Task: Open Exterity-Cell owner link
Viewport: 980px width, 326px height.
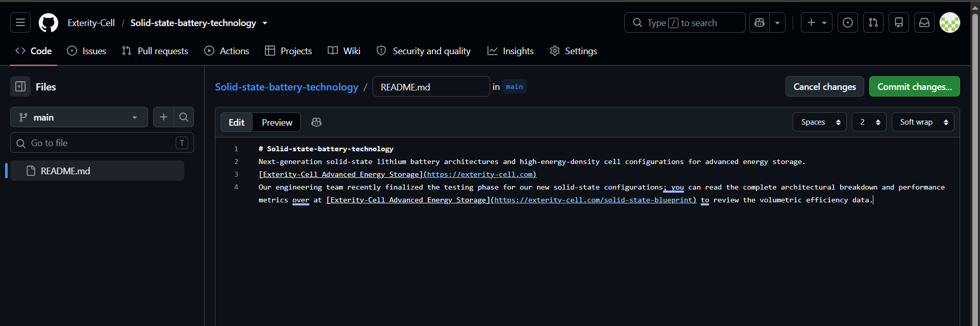Action: click(91, 23)
